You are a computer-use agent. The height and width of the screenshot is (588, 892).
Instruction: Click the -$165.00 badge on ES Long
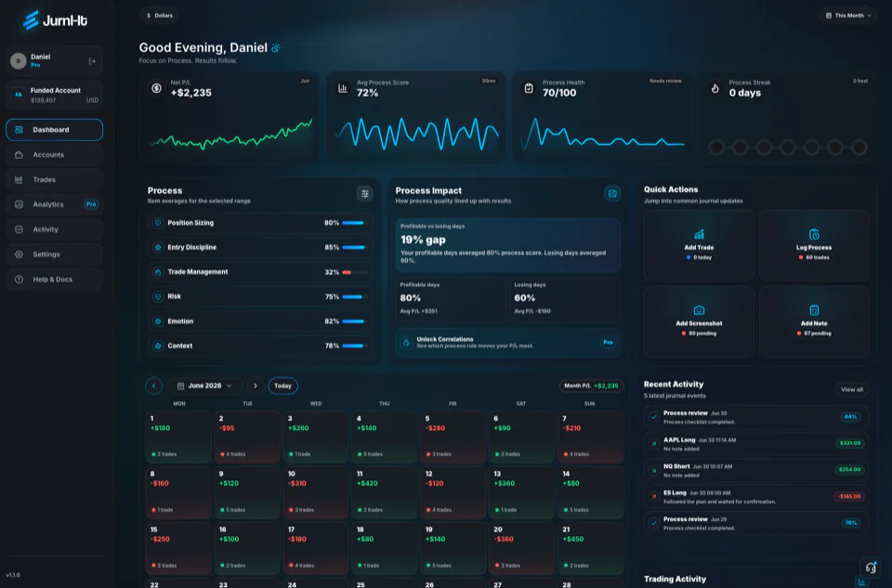pos(848,496)
